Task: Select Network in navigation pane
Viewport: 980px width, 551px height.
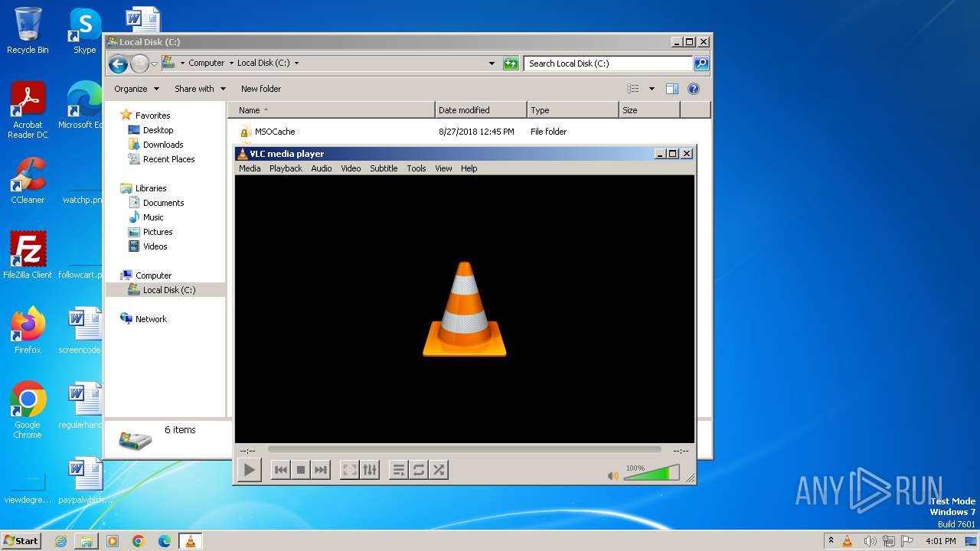Action: coord(151,319)
